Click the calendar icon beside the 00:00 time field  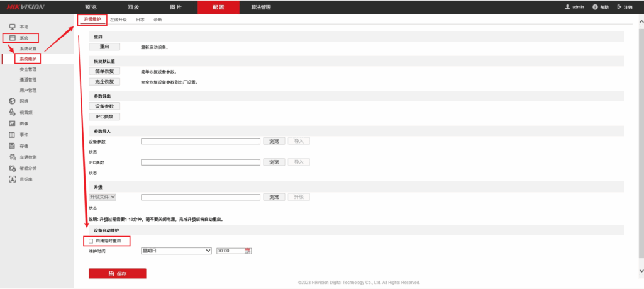pos(248,251)
